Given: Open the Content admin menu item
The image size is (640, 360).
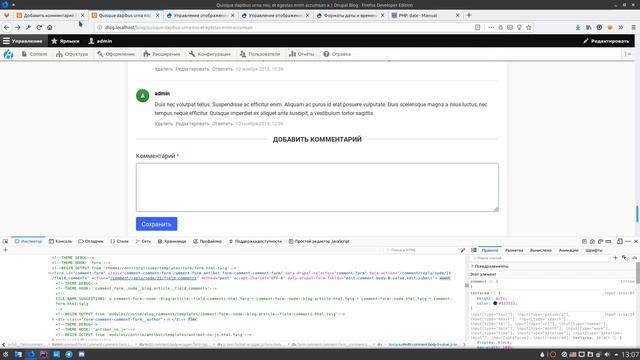Looking at the screenshot, I should tap(34, 54).
